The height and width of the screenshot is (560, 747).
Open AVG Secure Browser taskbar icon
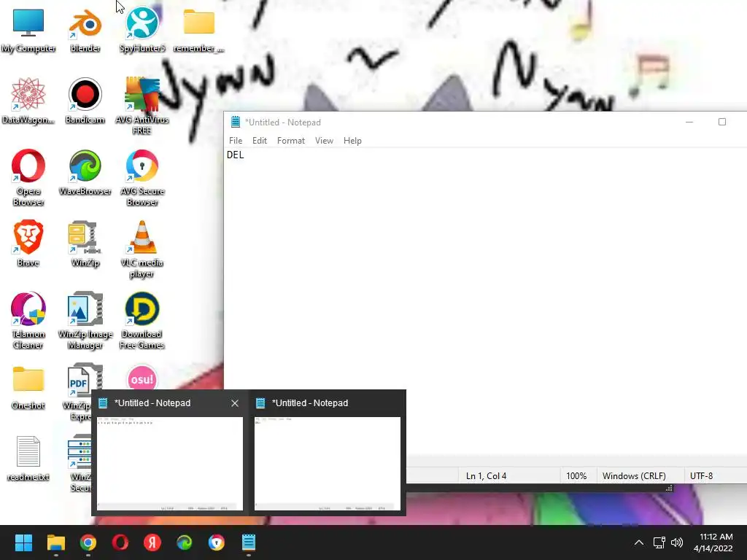pyautogui.click(x=216, y=542)
